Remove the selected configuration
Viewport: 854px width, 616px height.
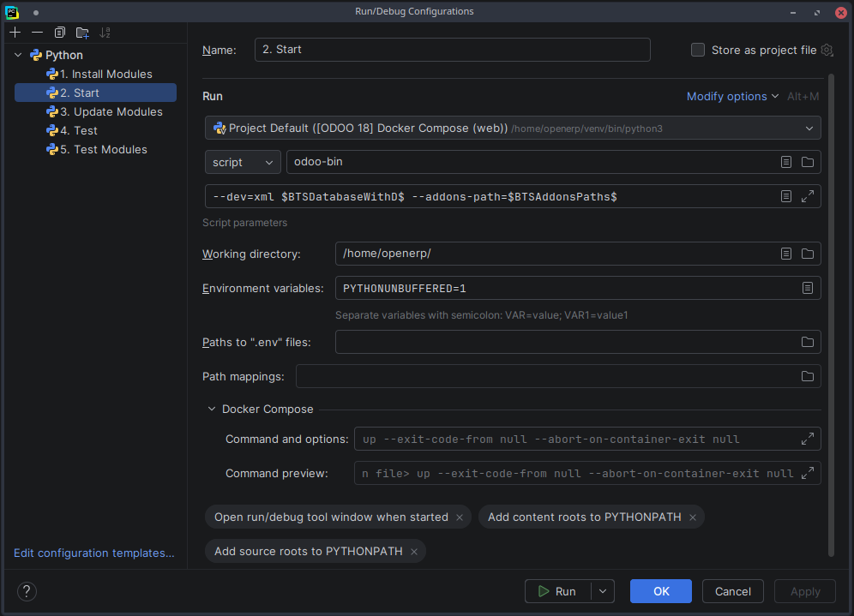pyautogui.click(x=37, y=33)
